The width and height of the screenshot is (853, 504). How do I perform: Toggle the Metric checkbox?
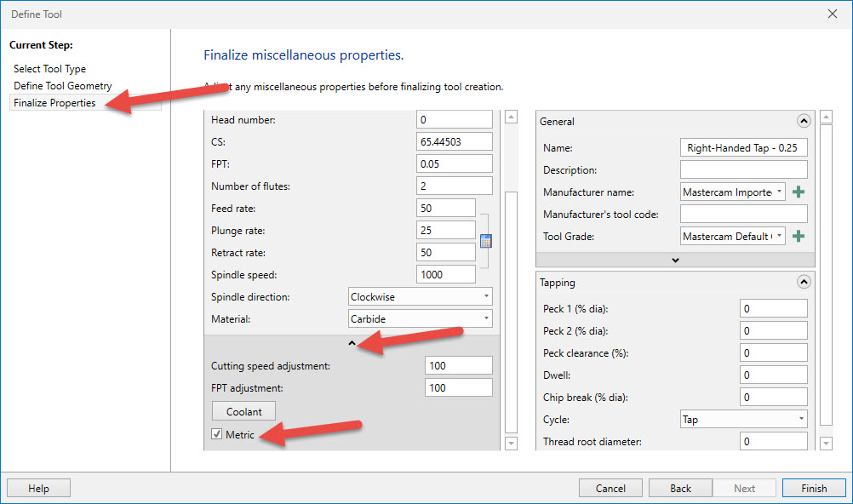coord(216,434)
